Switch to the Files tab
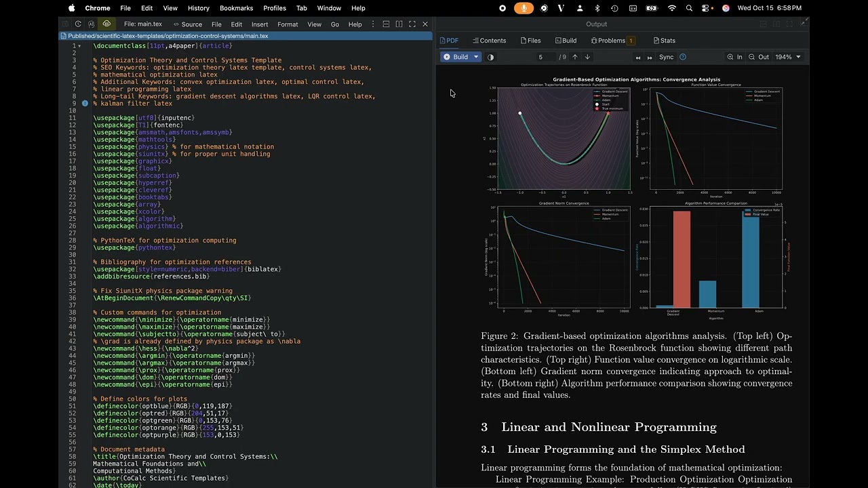Screen dimensions: 868x488 [530, 41]
